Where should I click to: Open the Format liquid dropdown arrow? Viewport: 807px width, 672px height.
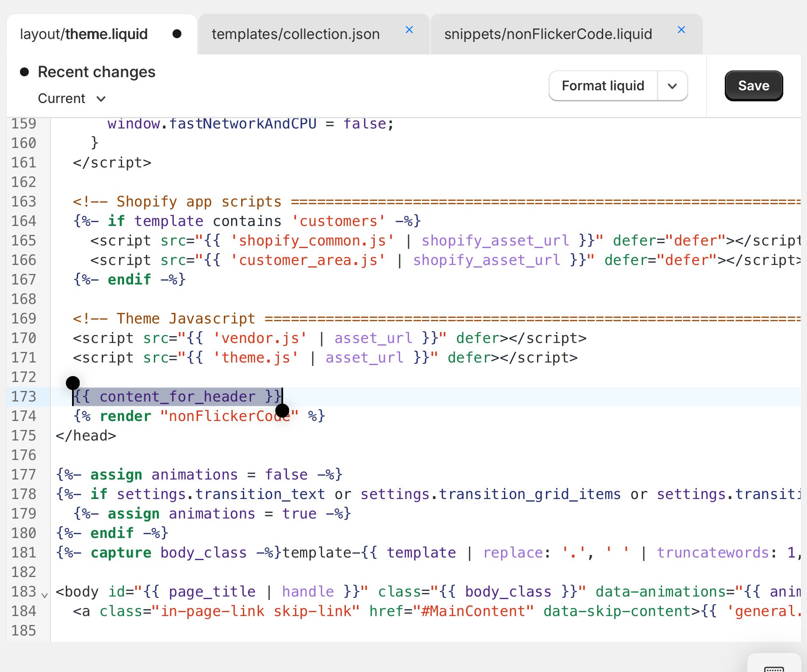(x=672, y=86)
